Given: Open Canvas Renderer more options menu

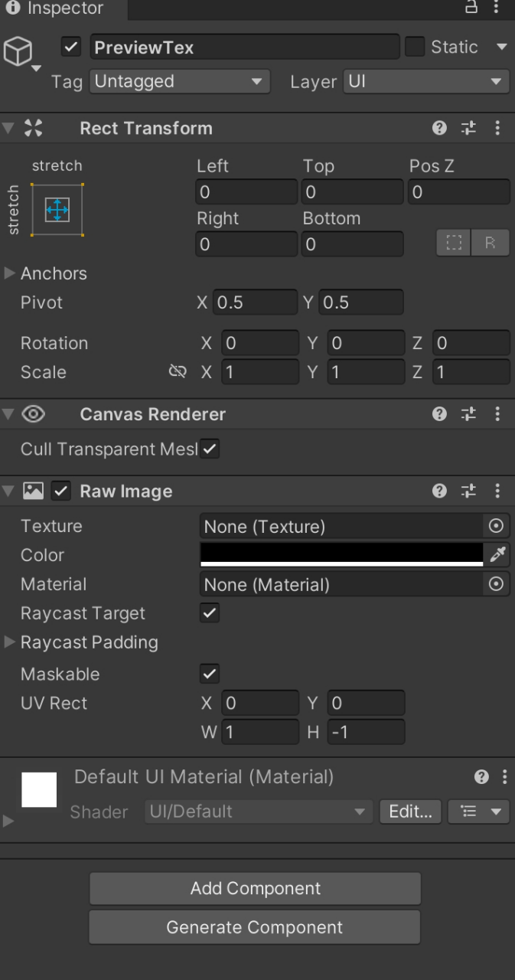Looking at the screenshot, I should 497,414.
